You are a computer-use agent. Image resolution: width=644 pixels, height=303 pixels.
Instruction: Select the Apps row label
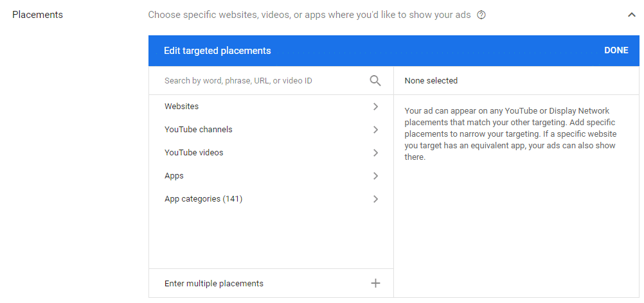(x=174, y=176)
